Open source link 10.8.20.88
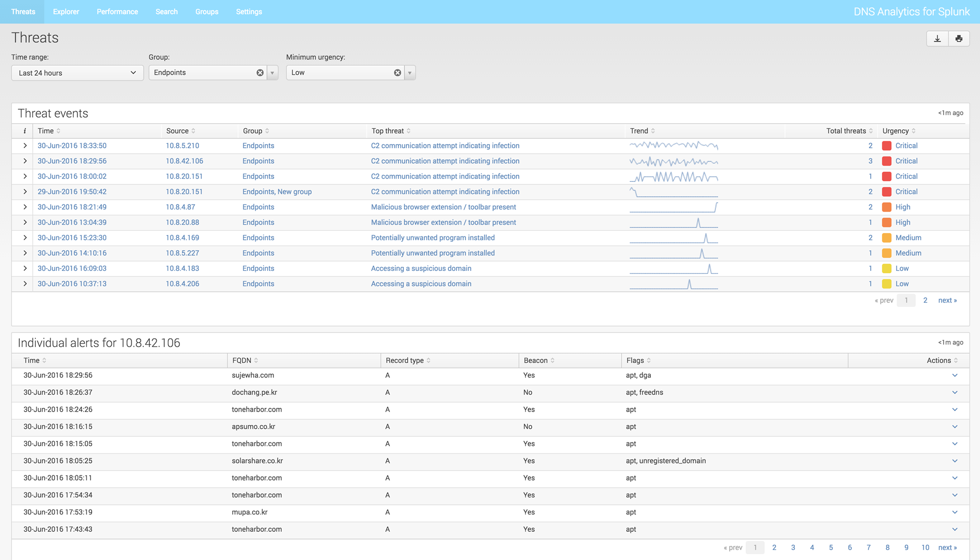 click(x=182, y=222)
